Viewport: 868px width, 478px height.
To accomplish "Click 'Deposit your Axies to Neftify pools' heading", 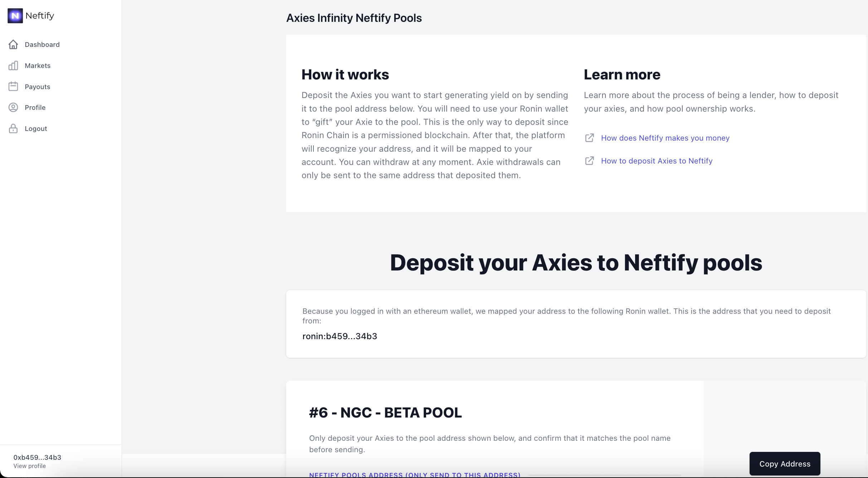I will 576,263.
